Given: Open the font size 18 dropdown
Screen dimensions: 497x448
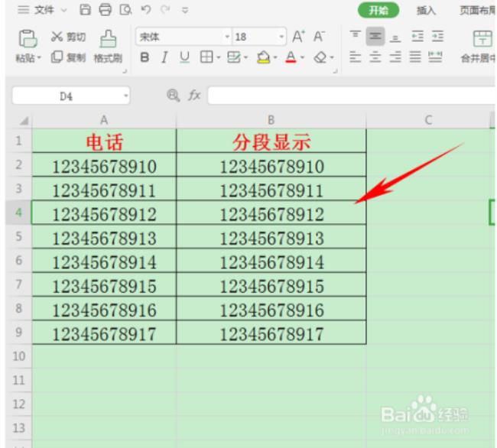Looking at the screenshot, I should pos(281,37).
